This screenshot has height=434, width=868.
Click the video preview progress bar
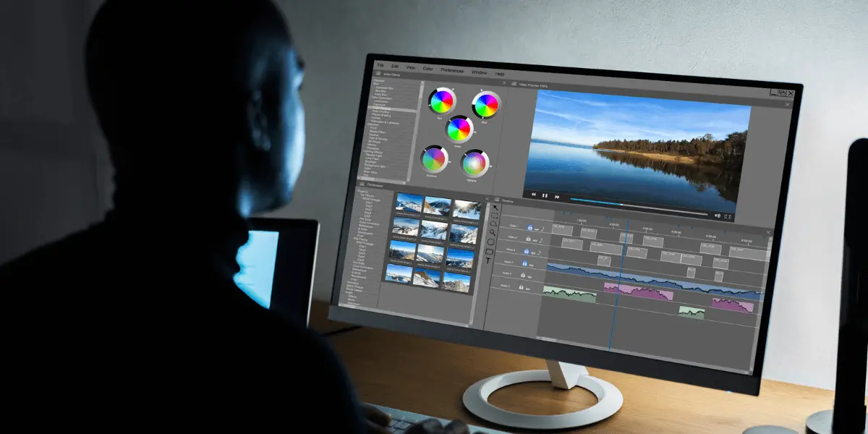click(639, 206)
